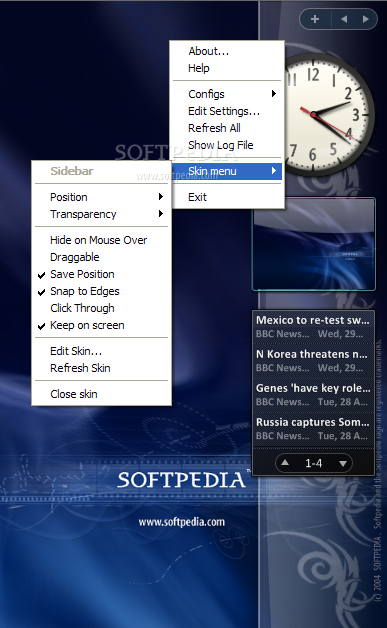Click the plus add button in sidebar header
387x628 pixels.
tap(315, 19)
